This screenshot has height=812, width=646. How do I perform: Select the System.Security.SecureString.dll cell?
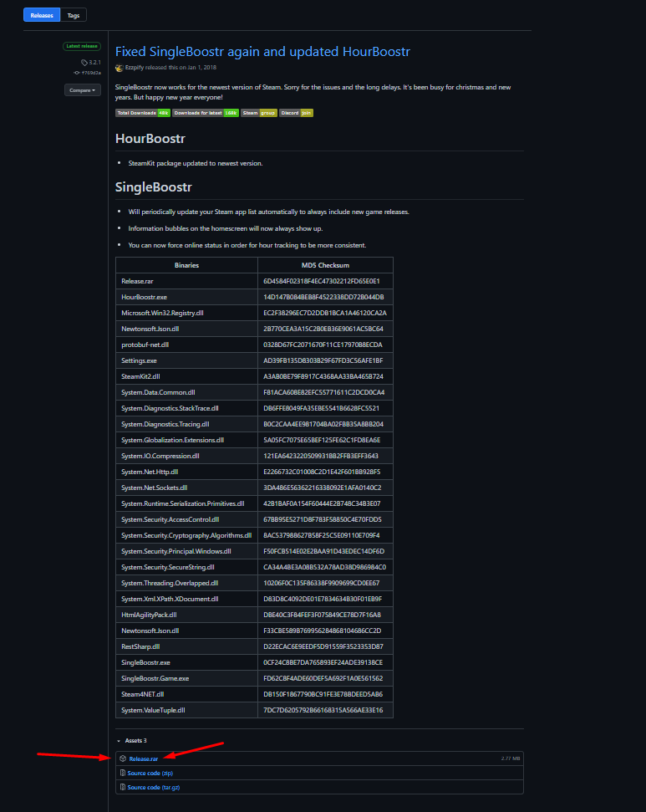[187, 567]
